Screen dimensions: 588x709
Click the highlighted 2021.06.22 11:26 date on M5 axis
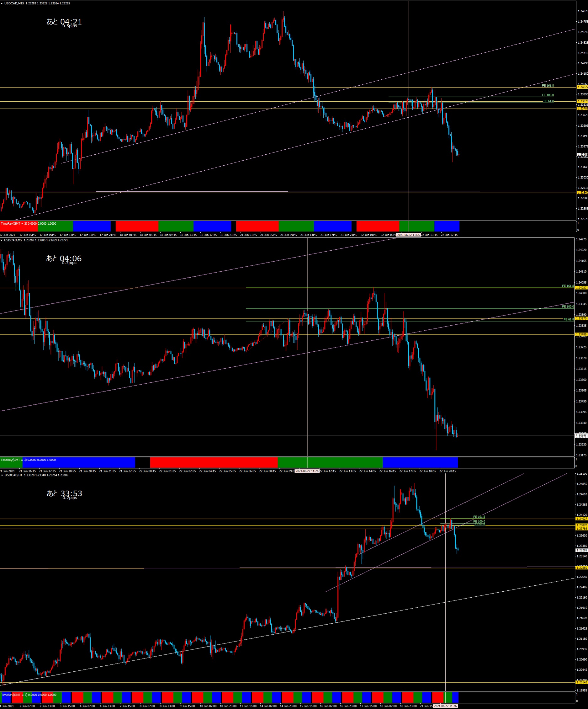pyautogui.click(x=307, y=471)
